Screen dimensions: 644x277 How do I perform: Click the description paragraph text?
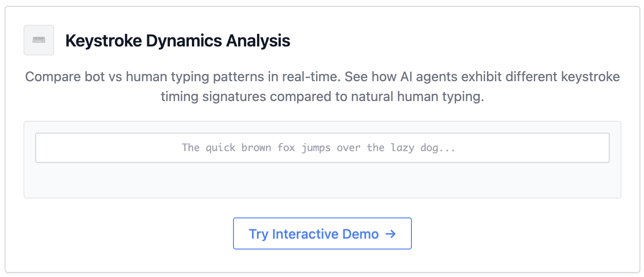click(322, 86)
